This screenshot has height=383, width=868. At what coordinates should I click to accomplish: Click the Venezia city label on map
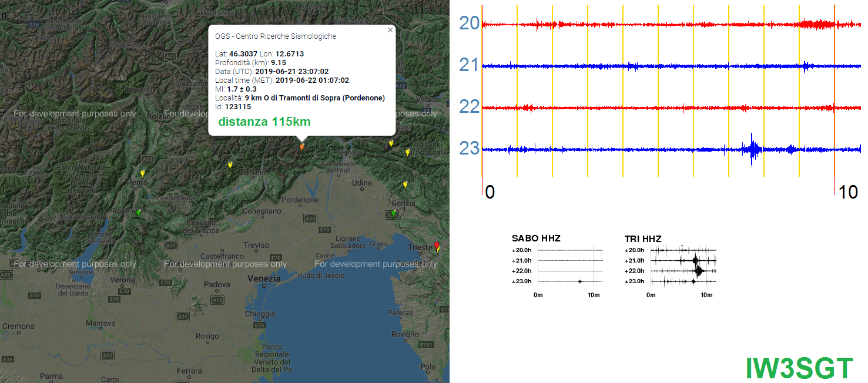(264, 278)
